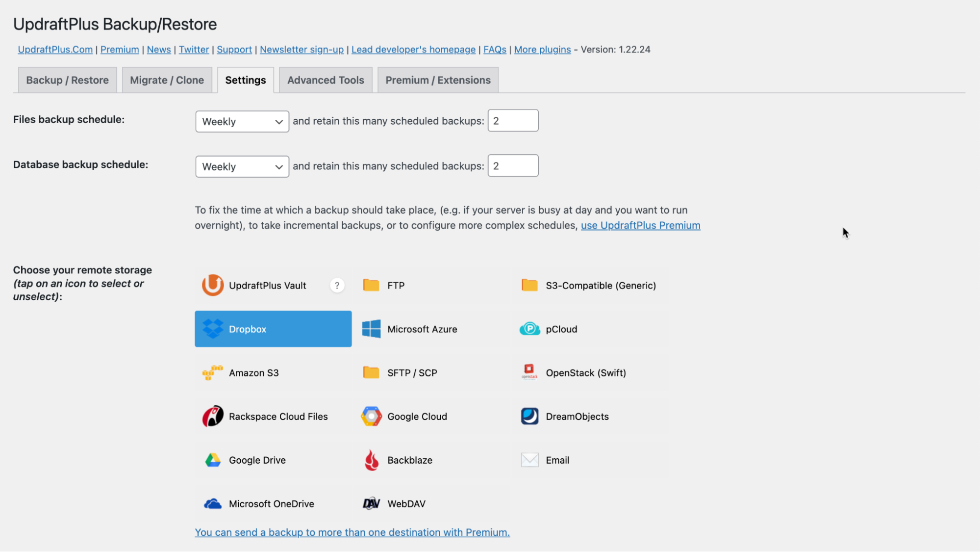Screen dimensions: 980x552
Task: Edit database backup retain count field
Action: click(513, 166)
